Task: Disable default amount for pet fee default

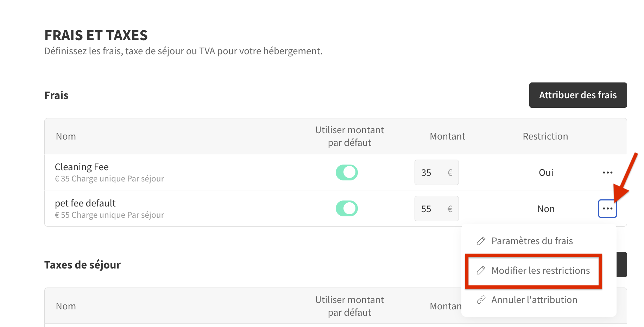Action: (x=347, y=208)
